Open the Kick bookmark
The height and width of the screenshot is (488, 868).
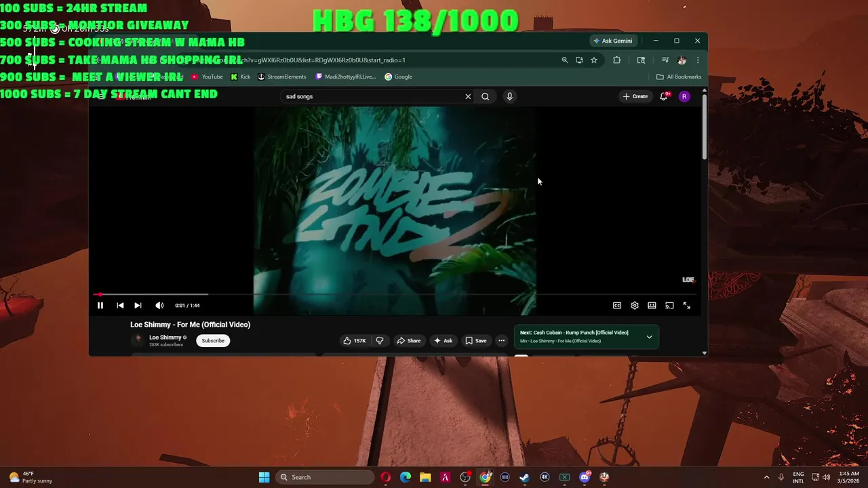(241, 77)
